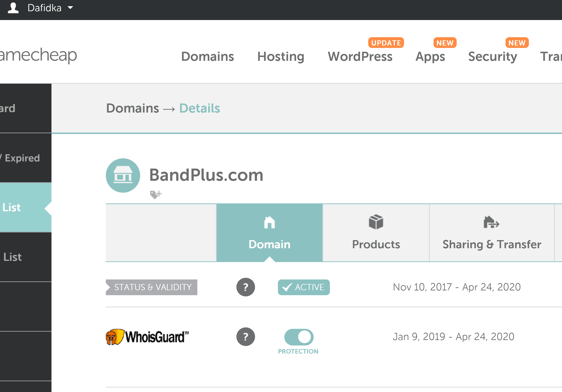Click the house-arrow Sharing & Transfer icon
Viewport: 562px width, 392px height.
tap(491, 222)
